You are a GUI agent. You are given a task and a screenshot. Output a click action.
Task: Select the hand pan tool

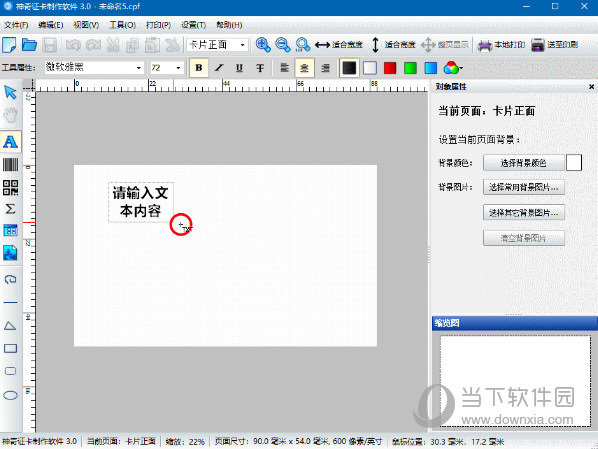click(10, 115)
